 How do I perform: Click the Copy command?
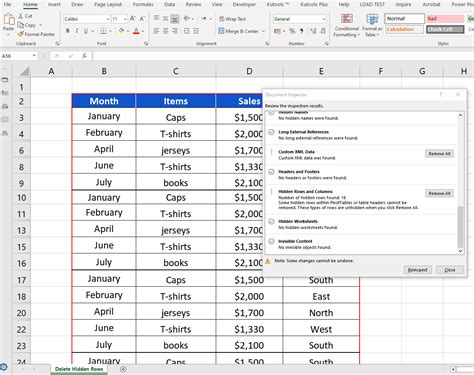click(x=27, y=25)
